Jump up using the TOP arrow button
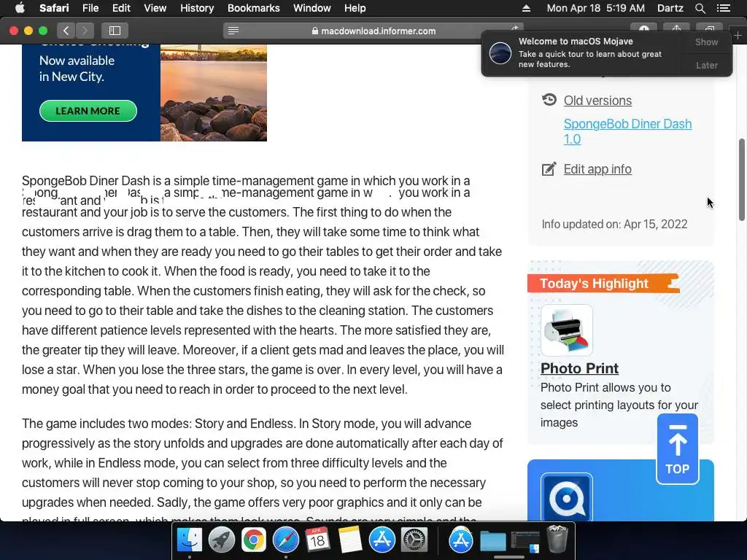 coord(677,449)
